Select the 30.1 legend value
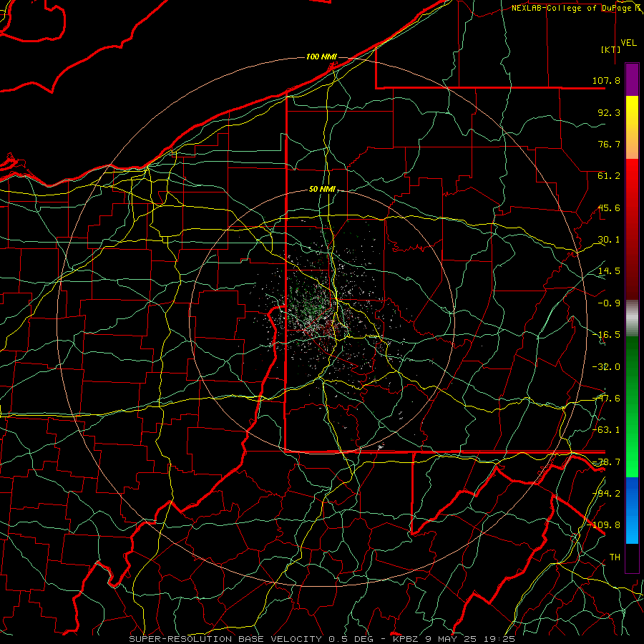 609,240
